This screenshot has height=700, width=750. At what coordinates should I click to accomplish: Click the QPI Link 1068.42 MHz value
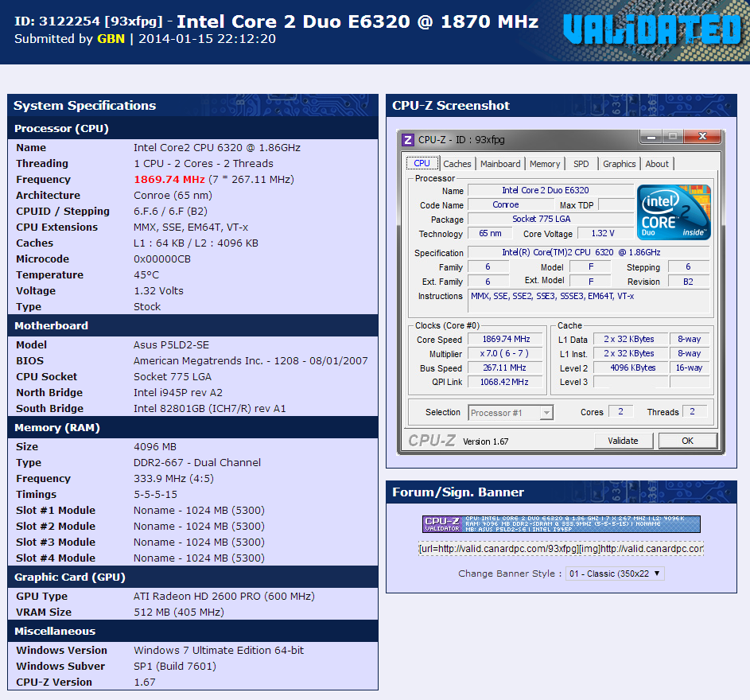(506, 382)
